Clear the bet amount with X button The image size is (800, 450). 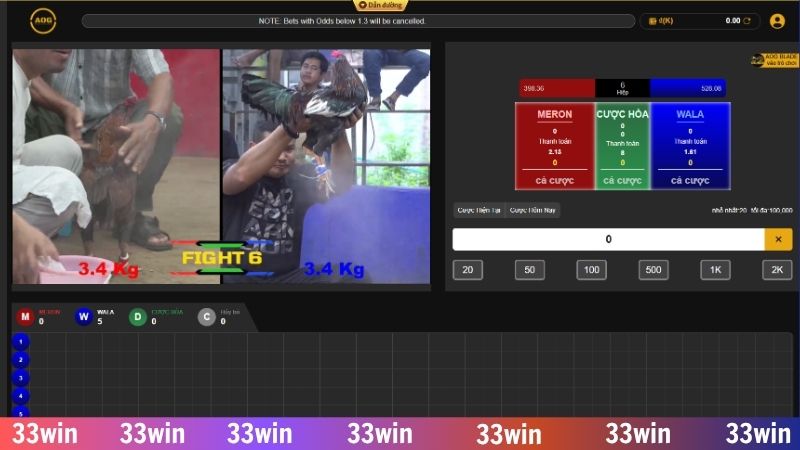click(778, 240)
